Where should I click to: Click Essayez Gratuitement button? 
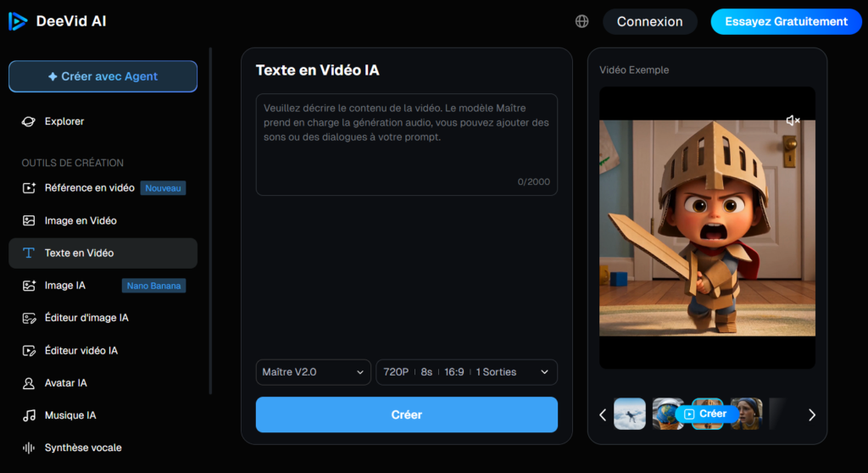point(786,21)
